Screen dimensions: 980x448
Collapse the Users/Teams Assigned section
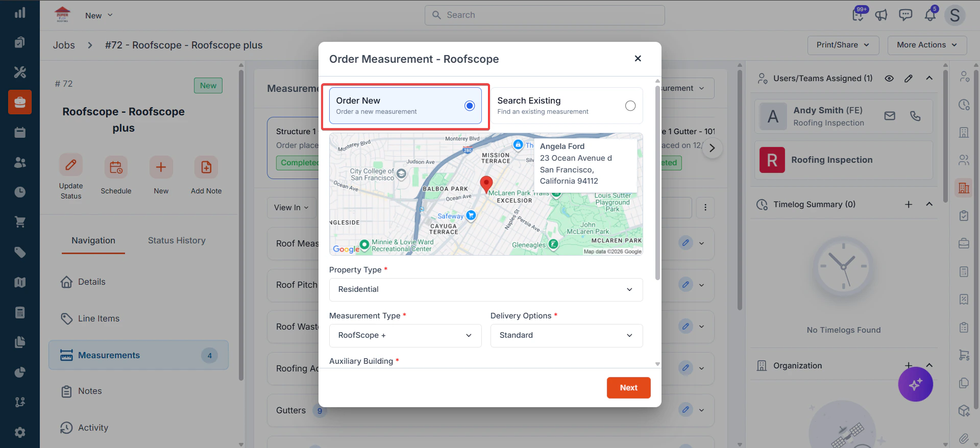(929, 78)
